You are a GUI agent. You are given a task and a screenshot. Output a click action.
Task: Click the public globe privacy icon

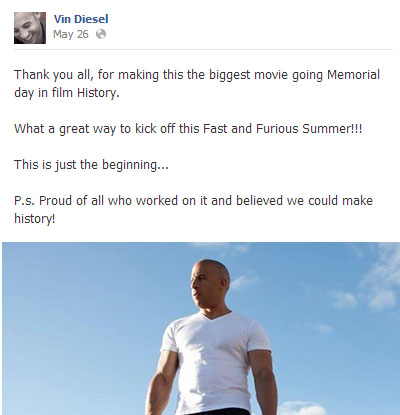pyautogui.click(x=101, y=34)
